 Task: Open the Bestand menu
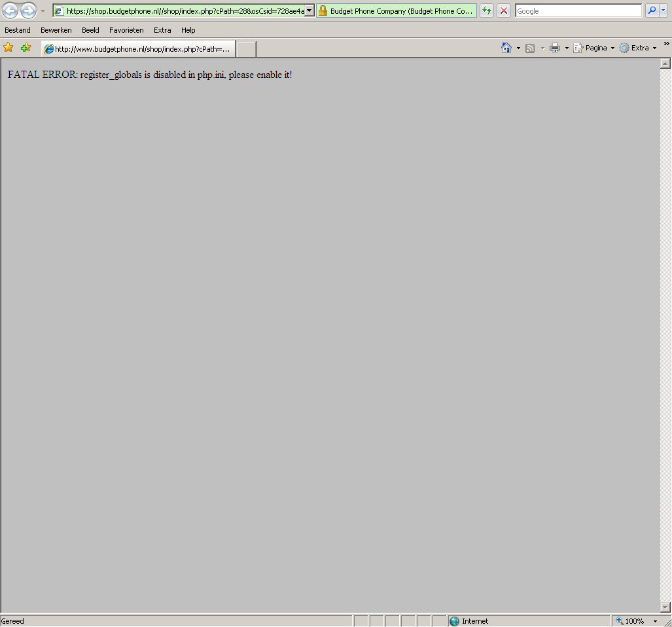[x=18, y=30]
